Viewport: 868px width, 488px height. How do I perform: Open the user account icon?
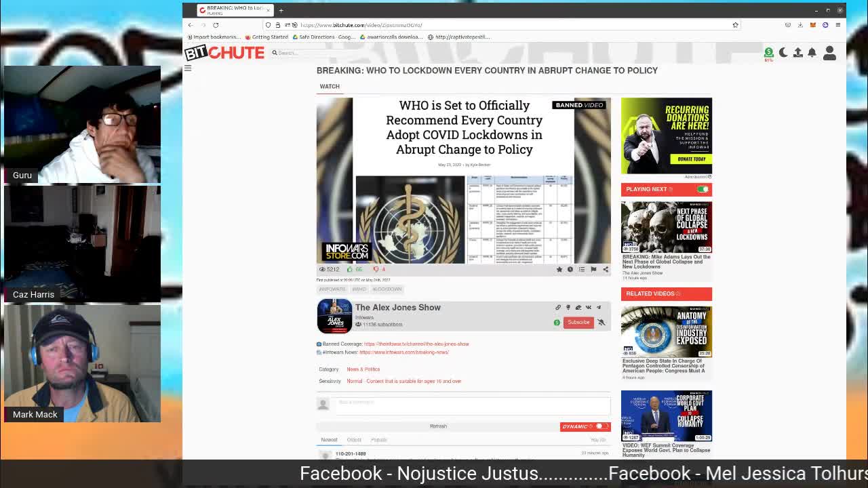[829, 53]
